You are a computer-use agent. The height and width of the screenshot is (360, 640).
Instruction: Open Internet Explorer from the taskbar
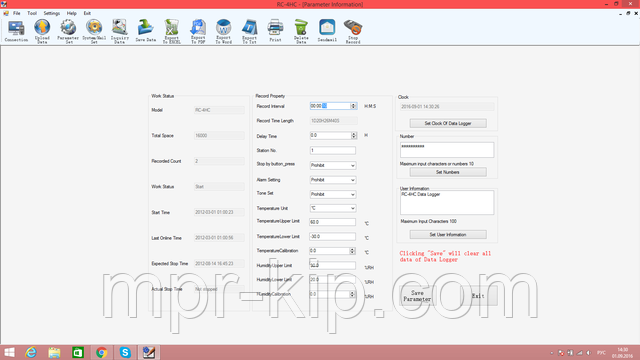31,352
